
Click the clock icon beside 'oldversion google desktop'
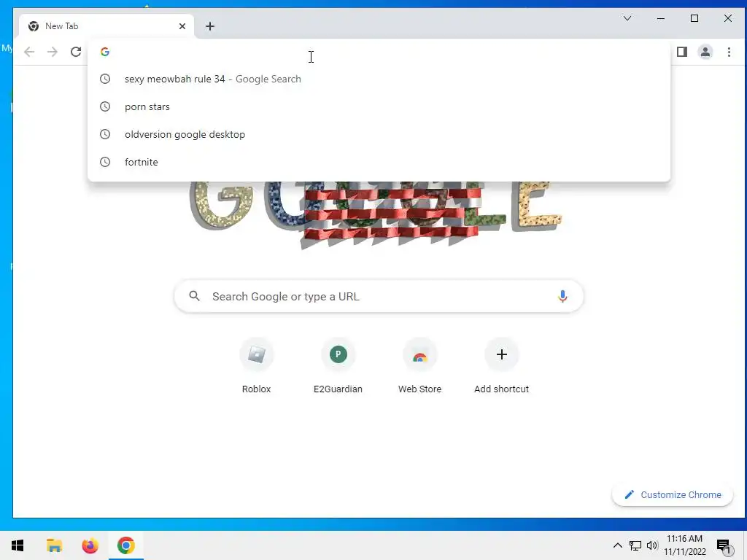(105, 134)
